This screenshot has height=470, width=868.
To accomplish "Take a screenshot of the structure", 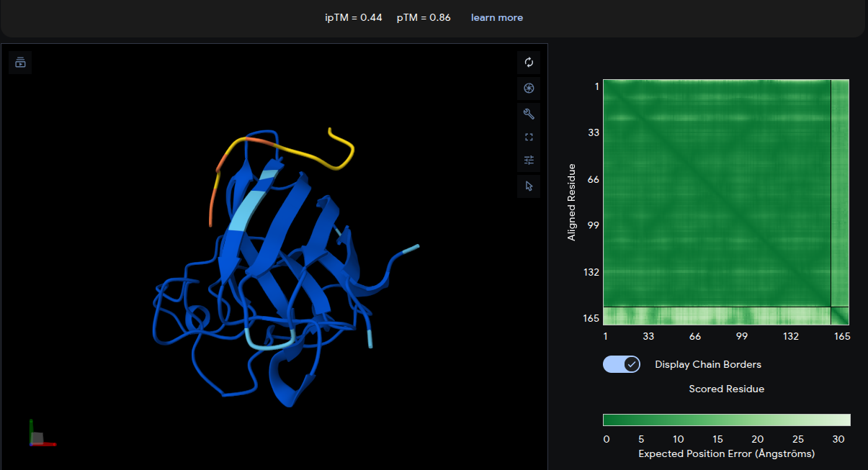I will [529, 88].
